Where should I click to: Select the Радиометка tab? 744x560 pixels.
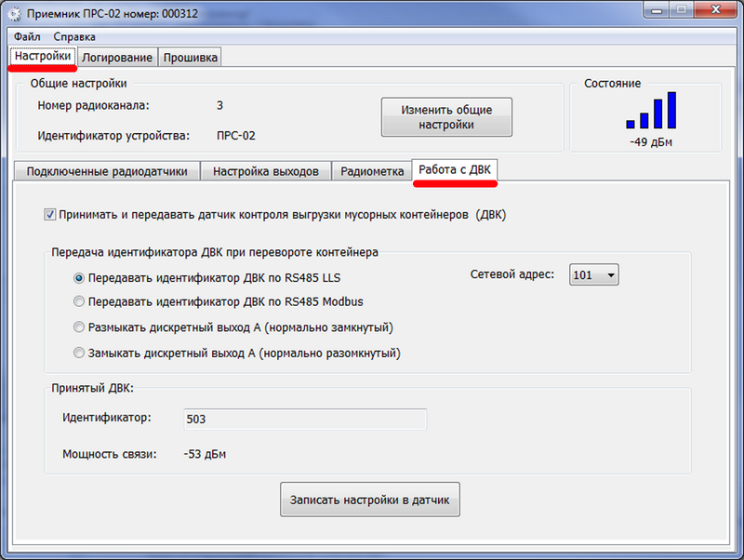[372, 171]
